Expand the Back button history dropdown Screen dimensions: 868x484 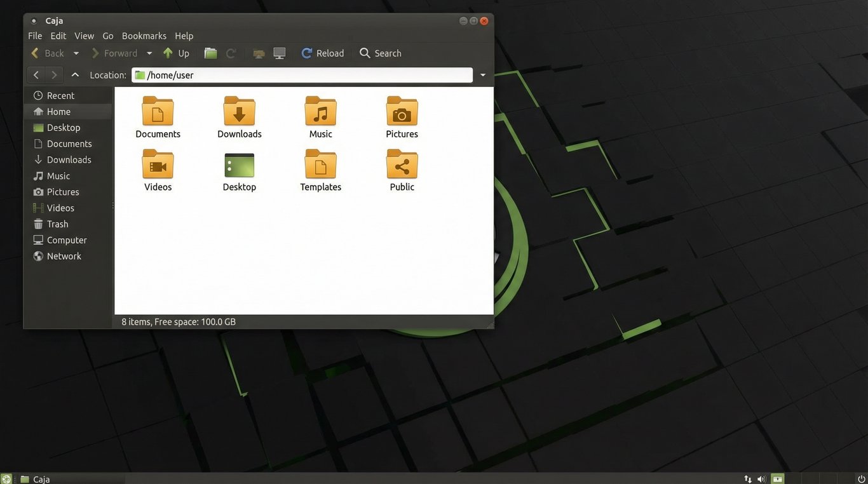point(76,53)
